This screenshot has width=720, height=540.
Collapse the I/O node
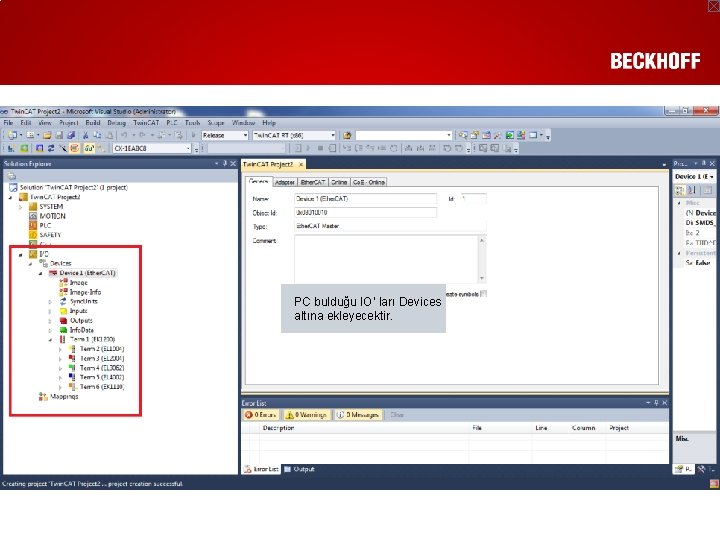pyautogui.click(x=21, y=254)
